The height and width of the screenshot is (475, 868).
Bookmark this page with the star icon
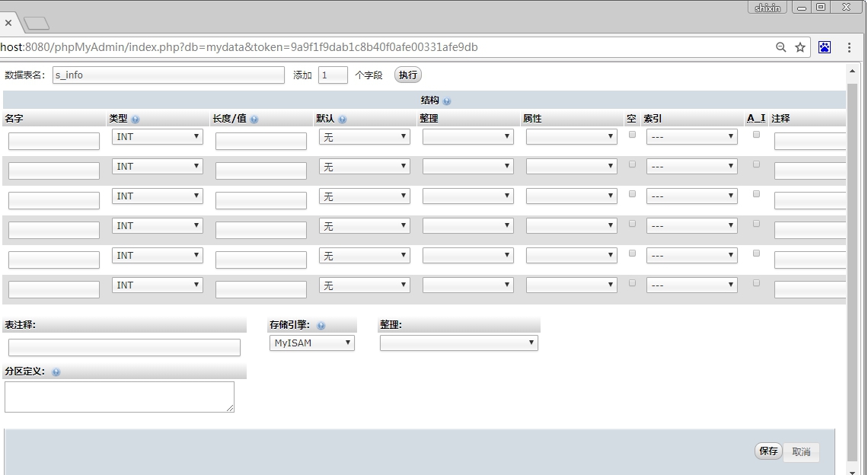800,47
